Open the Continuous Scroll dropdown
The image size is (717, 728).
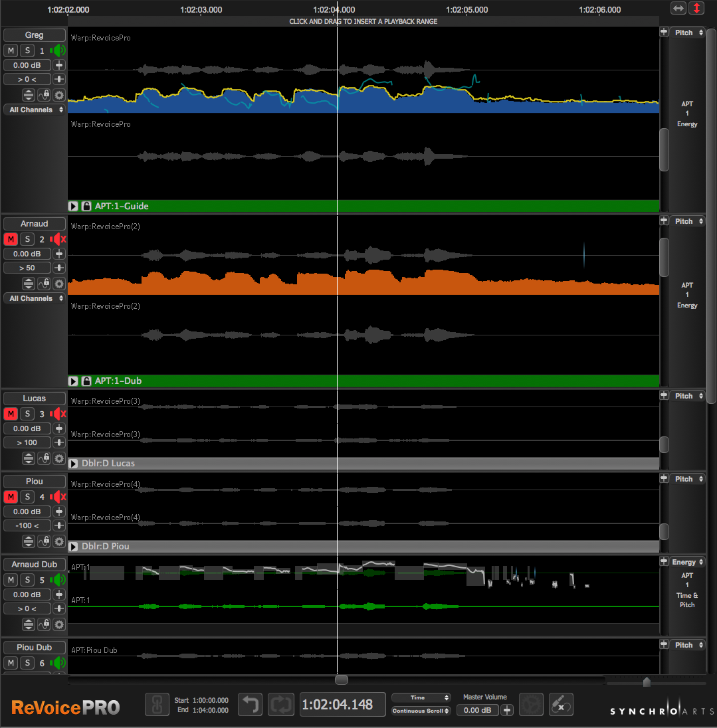420,710
